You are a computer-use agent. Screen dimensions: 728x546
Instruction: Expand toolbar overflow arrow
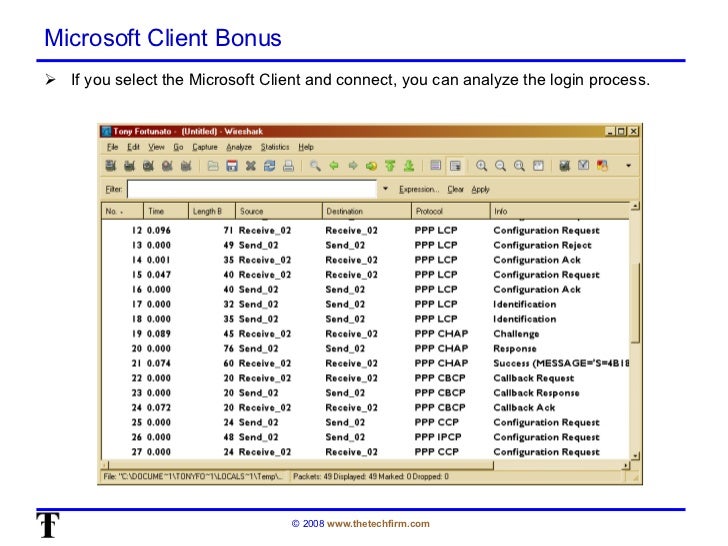629,166
